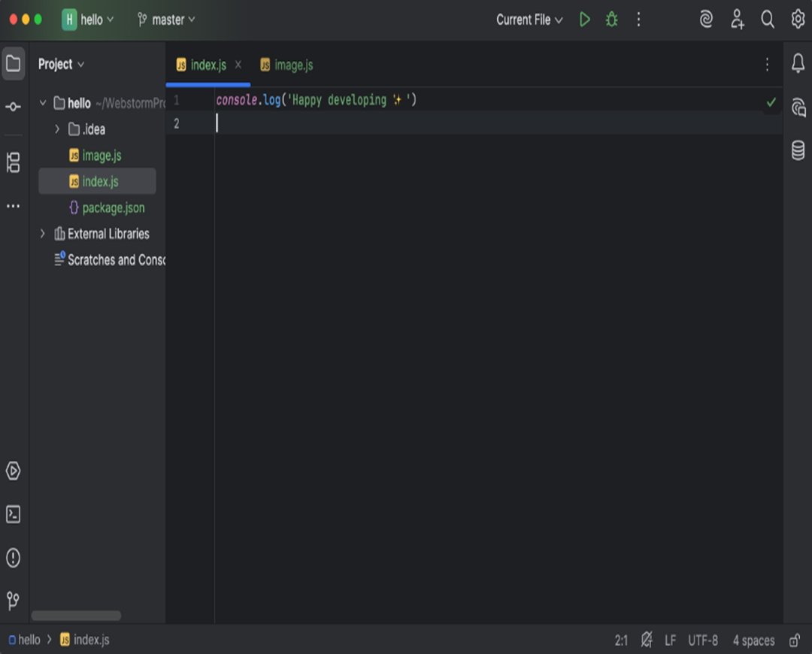Click hello breadcrumb in navigation bar
This screenshot has height=654, width=812.
24,640
